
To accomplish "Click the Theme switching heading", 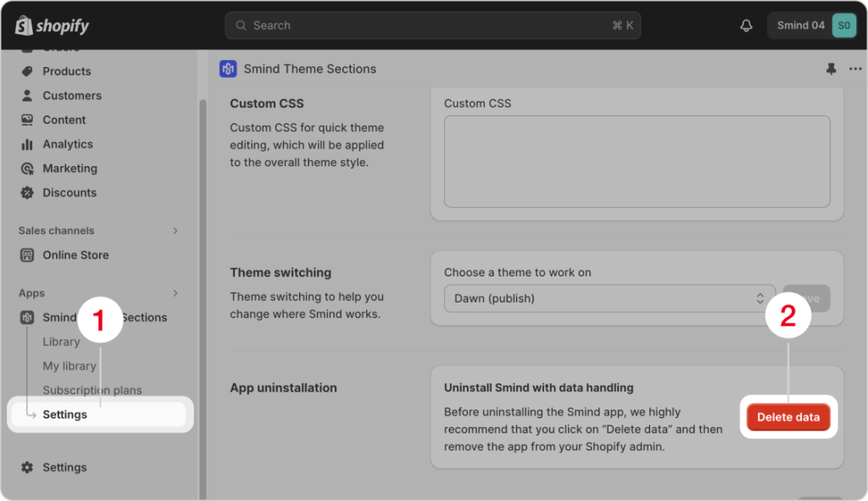I will (281, 273).
